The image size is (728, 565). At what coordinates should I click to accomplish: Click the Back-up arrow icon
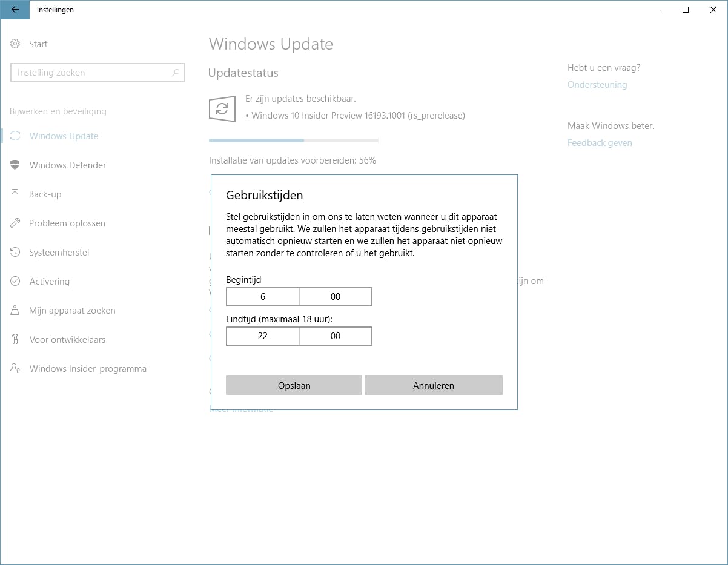[15, 194]
